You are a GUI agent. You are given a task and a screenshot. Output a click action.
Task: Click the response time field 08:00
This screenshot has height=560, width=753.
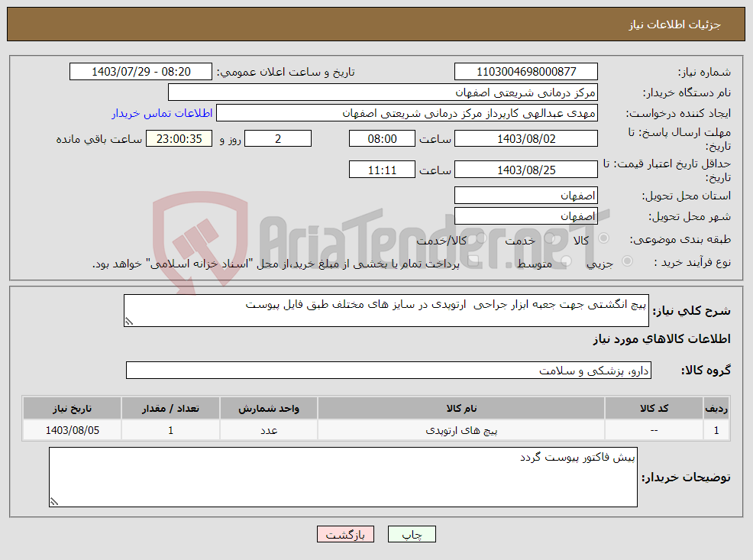[382, 138]
